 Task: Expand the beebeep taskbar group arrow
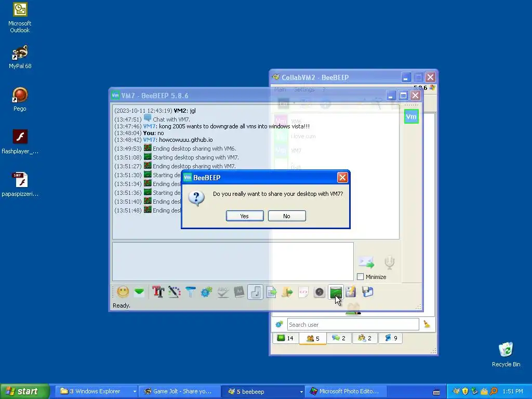(x=301, y=392)
